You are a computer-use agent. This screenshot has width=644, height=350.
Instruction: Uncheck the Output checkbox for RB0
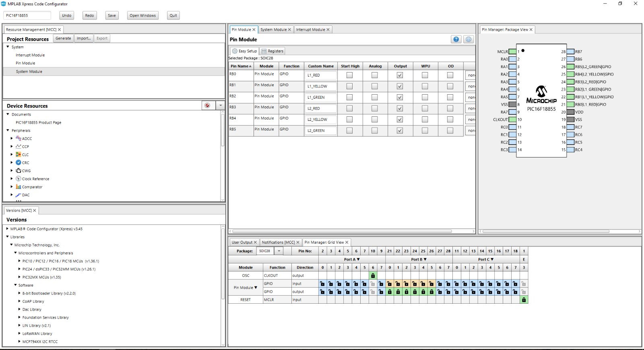coord(400,75)
